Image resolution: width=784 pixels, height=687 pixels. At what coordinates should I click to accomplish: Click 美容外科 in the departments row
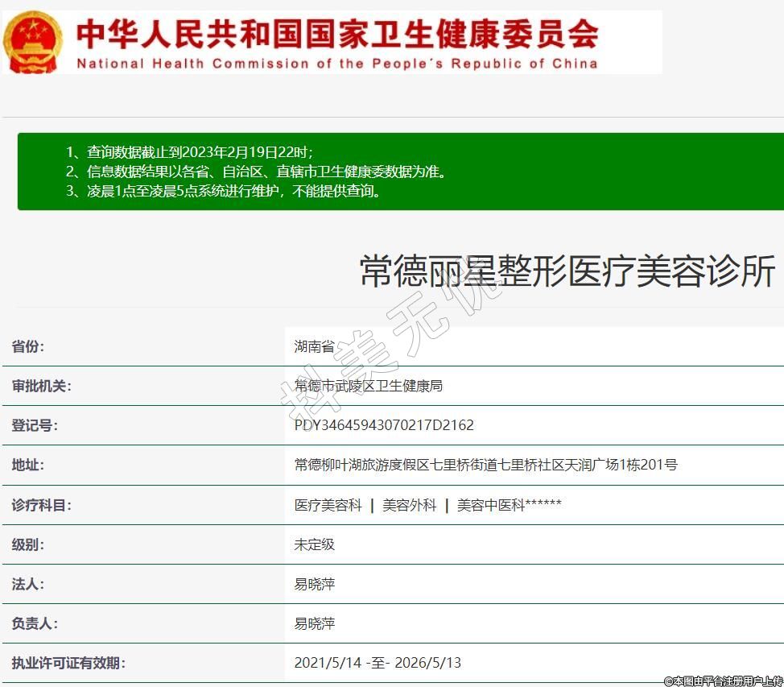409,505
